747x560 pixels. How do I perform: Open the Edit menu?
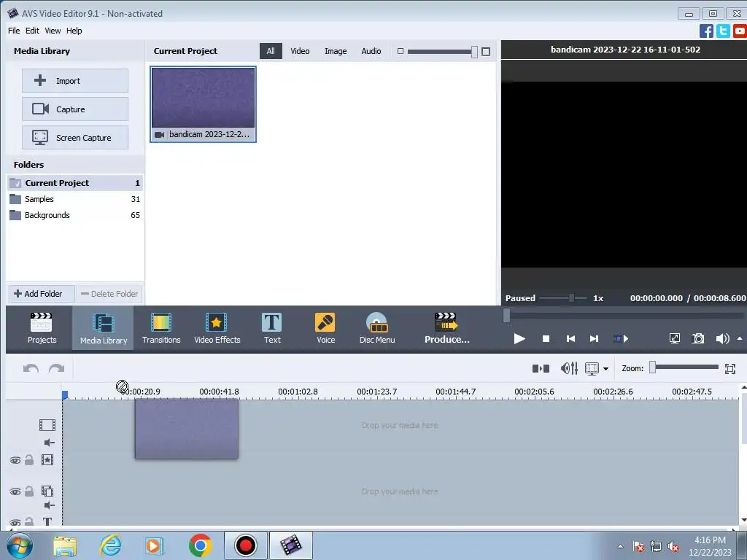(x=32, y=31)
